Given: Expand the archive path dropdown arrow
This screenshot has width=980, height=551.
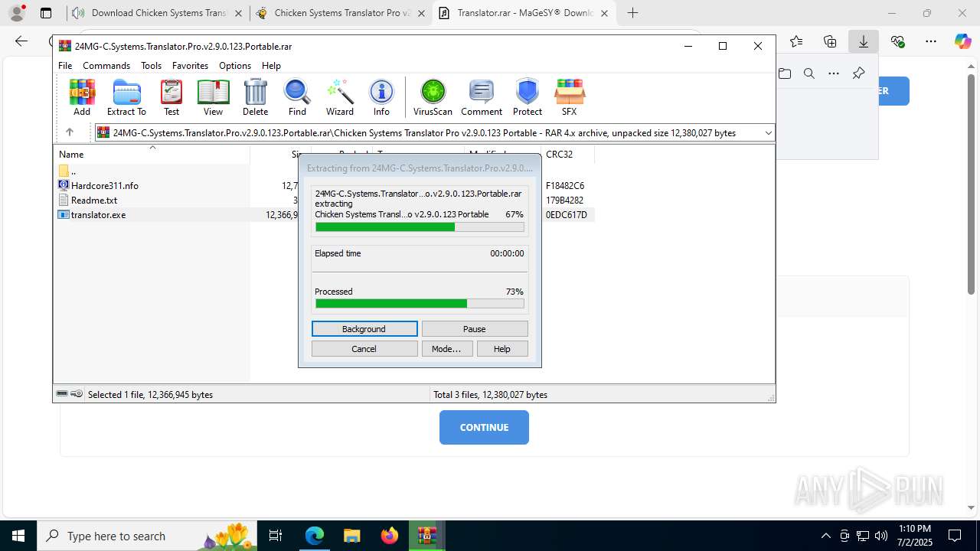Looking at the screenshot, I should click(768, 133).
